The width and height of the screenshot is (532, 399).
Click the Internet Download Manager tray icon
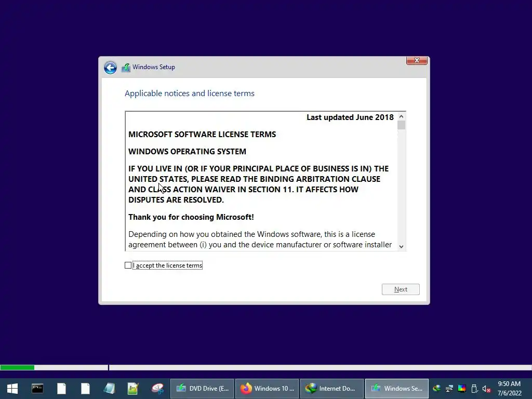point(436,389)
